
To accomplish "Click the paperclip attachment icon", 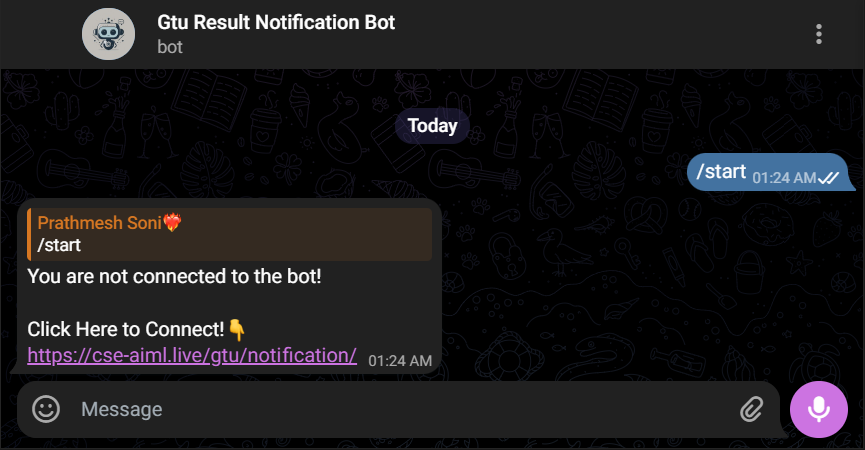I will coord(751,409).
